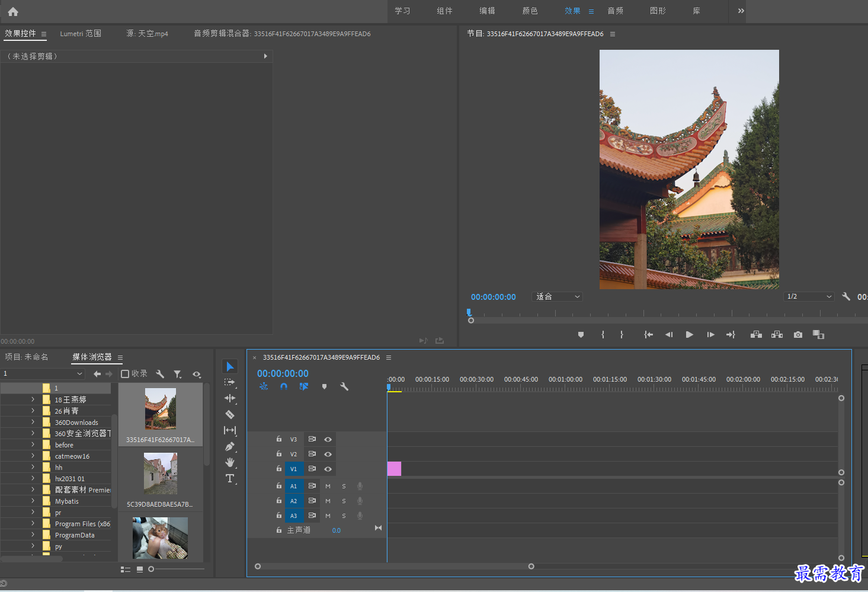Open the zoom level dropdown showing 适合
This screenshot has height=592, width=868.
[x=558, y=296]
